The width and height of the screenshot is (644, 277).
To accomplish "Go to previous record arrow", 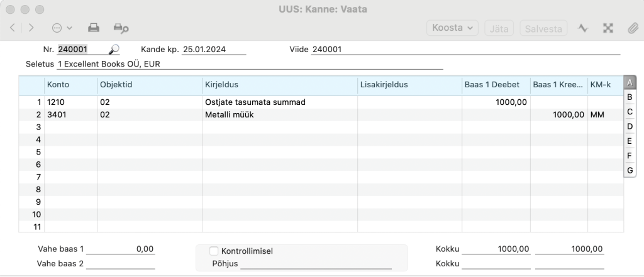I will tap(13, 28).
